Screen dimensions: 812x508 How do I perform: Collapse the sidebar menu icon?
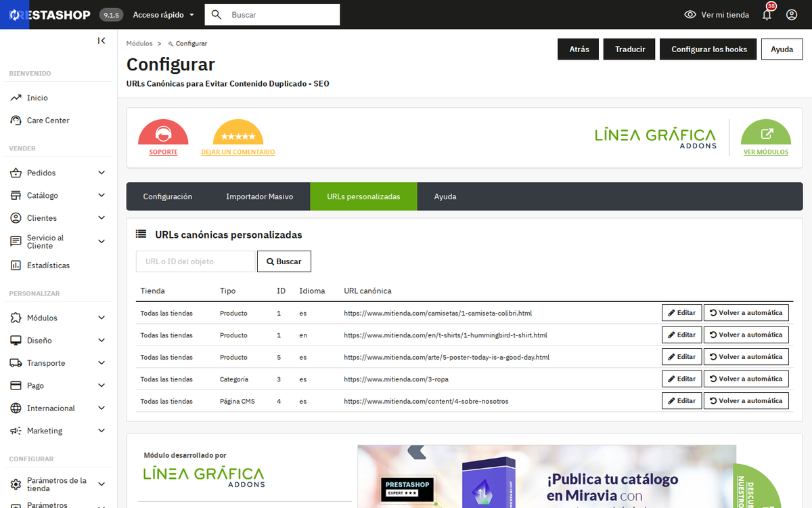point(101,41)
